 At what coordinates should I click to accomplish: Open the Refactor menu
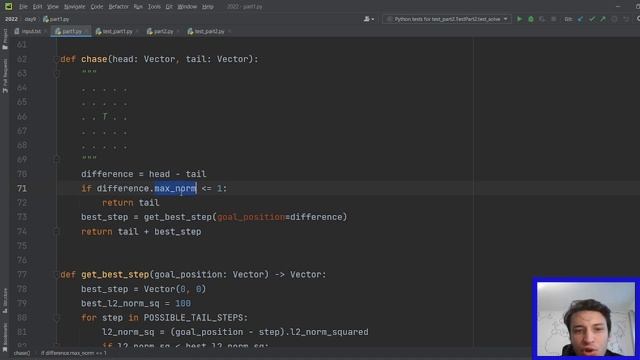[x=118, y=7]
